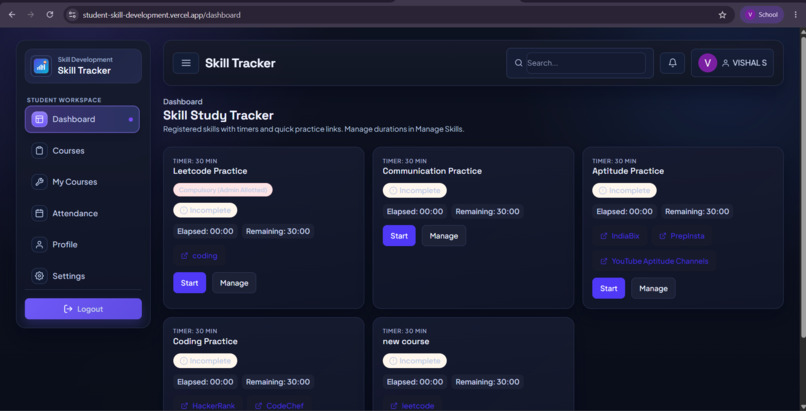Open the site info icon in address bar
The image size is (806, 411).
click(x=72, y=15)
